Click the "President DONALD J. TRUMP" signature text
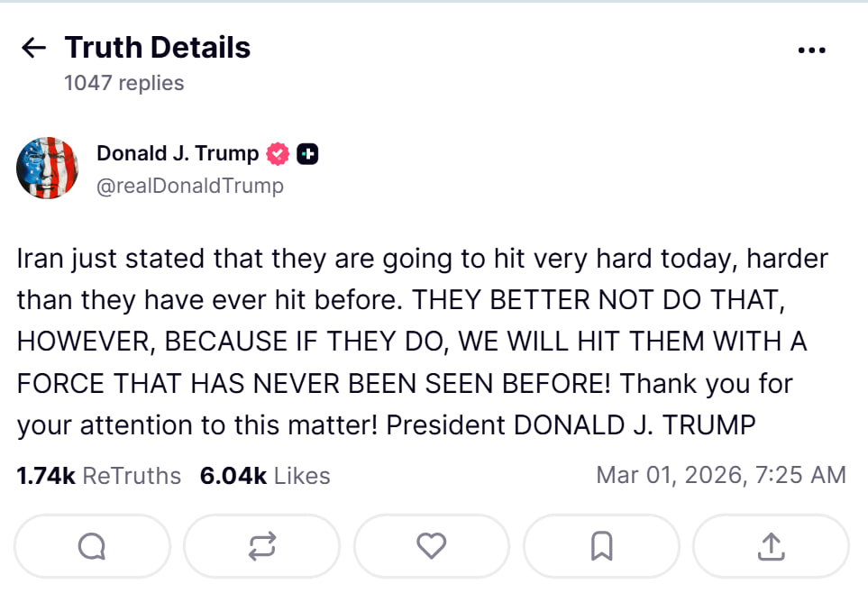The image size is (868, 602). coord(571,424)
